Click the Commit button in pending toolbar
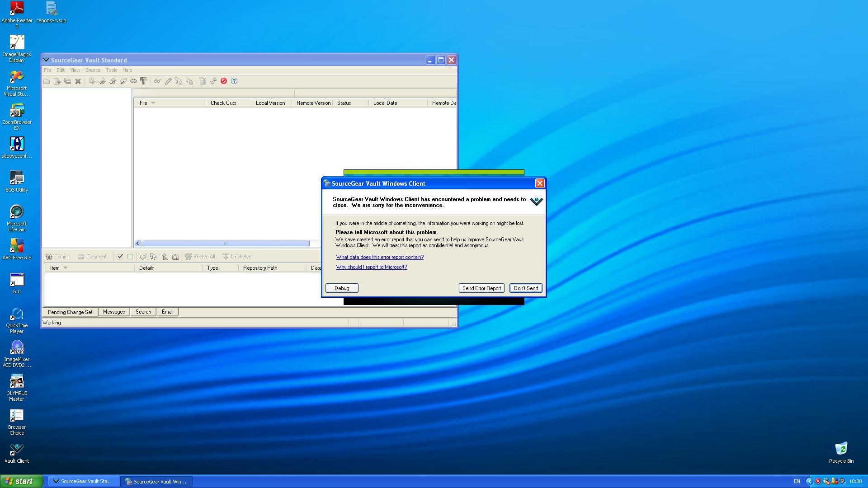Viewport: 868px width, 488px height. point(57,257)
